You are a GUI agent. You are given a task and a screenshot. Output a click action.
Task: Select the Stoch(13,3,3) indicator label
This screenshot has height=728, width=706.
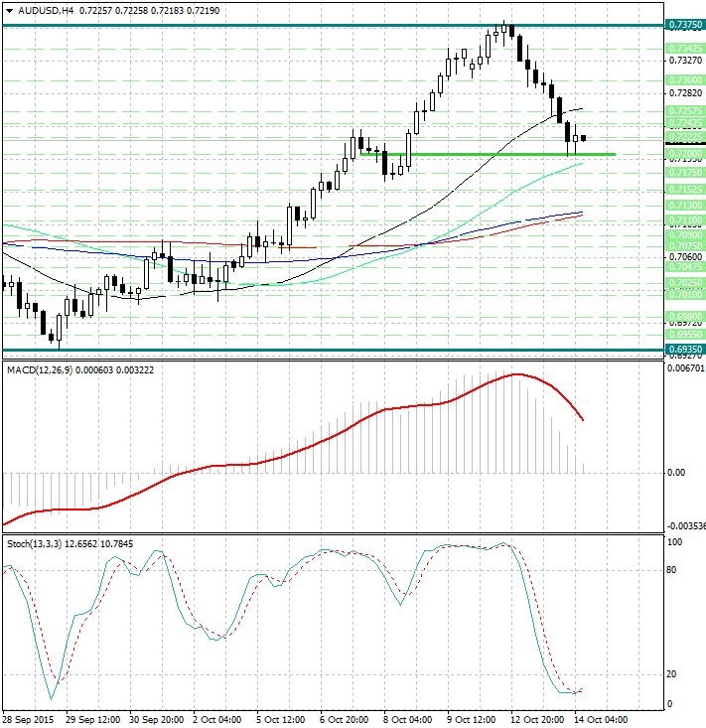[35, 543]
